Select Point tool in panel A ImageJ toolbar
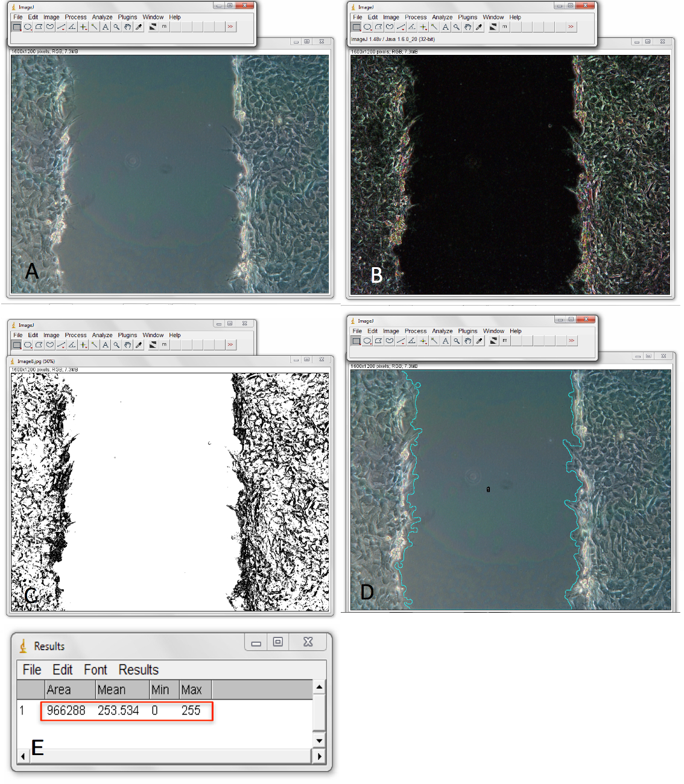Screen dimensions: 684x784 point(83,27)
